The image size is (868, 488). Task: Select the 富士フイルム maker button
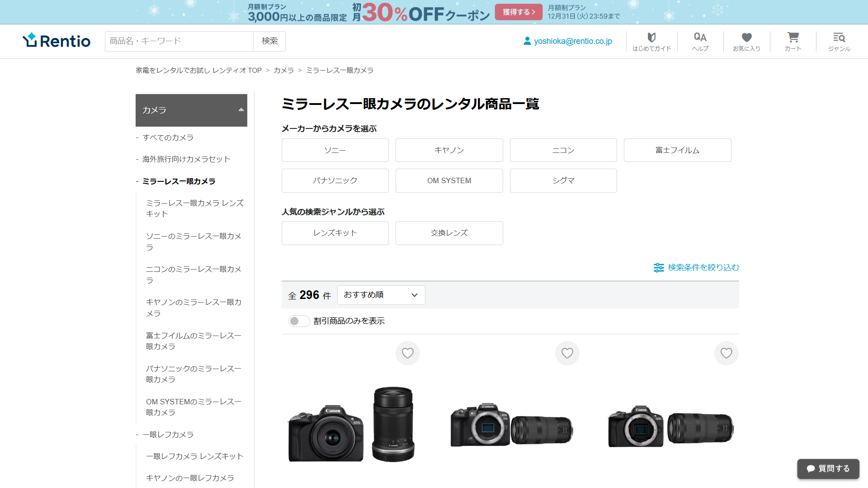[x=677, y=150]
